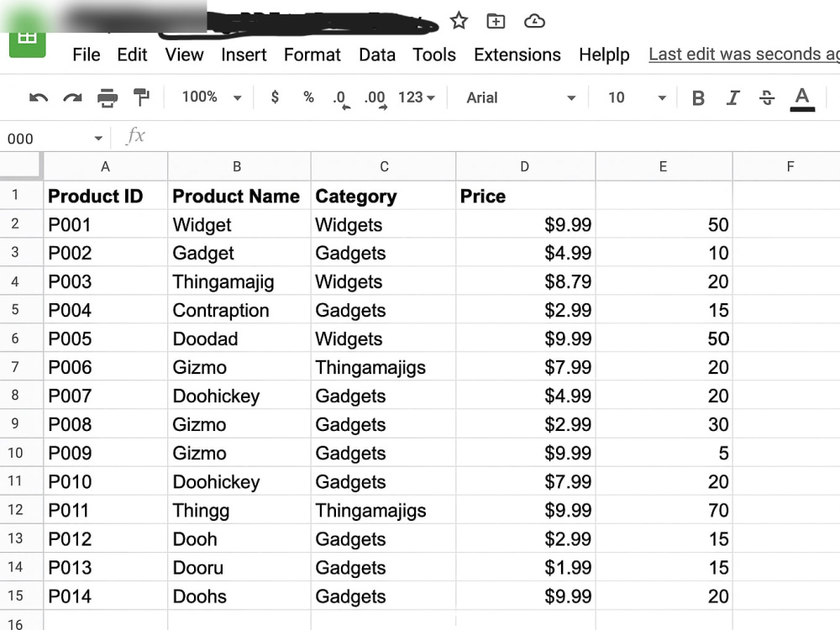Select cell containing Dooru

click(239, 567)
